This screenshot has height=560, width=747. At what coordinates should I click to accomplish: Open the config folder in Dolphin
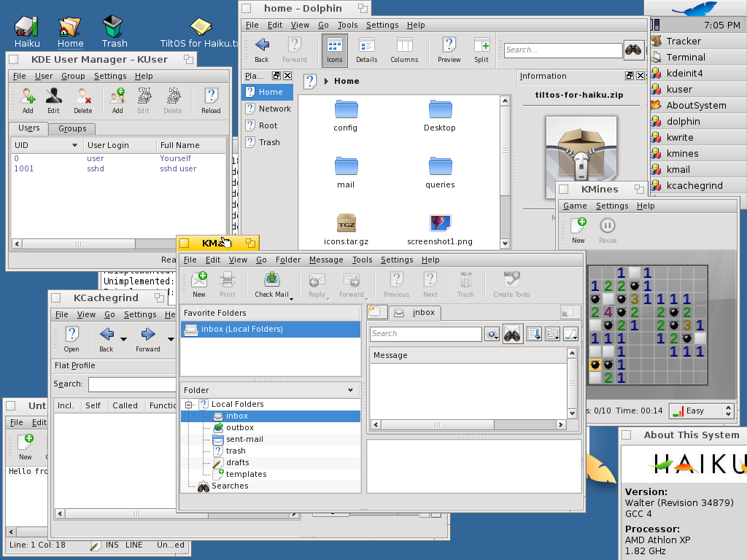pos(346,116)
